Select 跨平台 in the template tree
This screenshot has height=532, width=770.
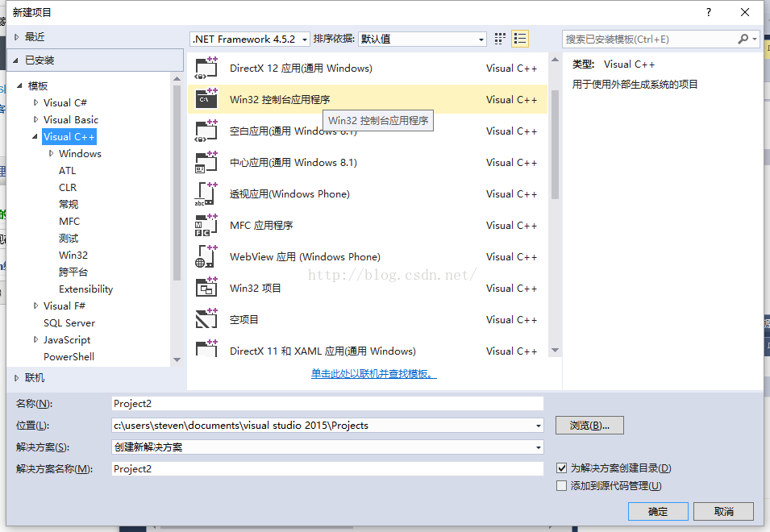click(x=73, y=272)
